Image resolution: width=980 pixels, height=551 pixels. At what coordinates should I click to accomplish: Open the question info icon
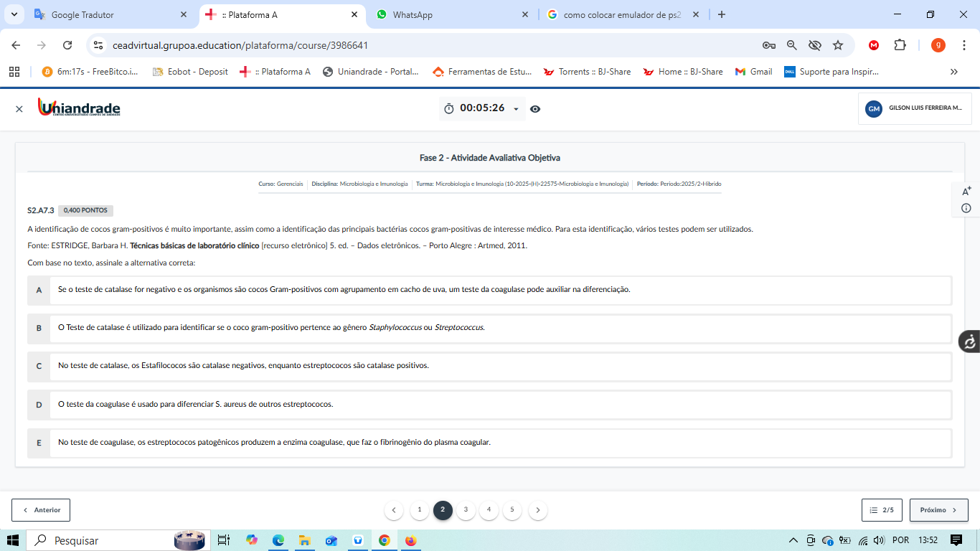coord(966,208)
